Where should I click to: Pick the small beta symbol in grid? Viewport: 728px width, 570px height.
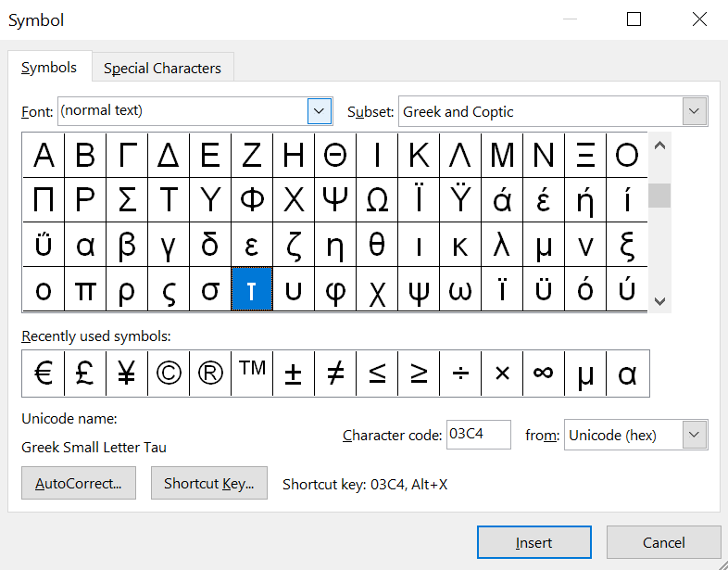click(127, 245)
